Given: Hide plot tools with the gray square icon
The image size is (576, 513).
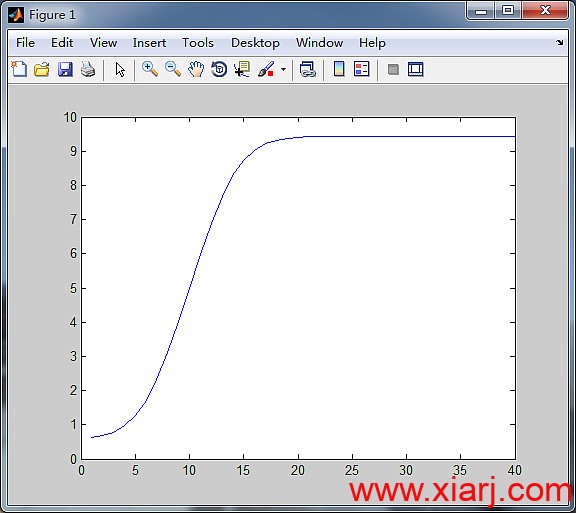Looking at the screenshot, I should (393, 69).
